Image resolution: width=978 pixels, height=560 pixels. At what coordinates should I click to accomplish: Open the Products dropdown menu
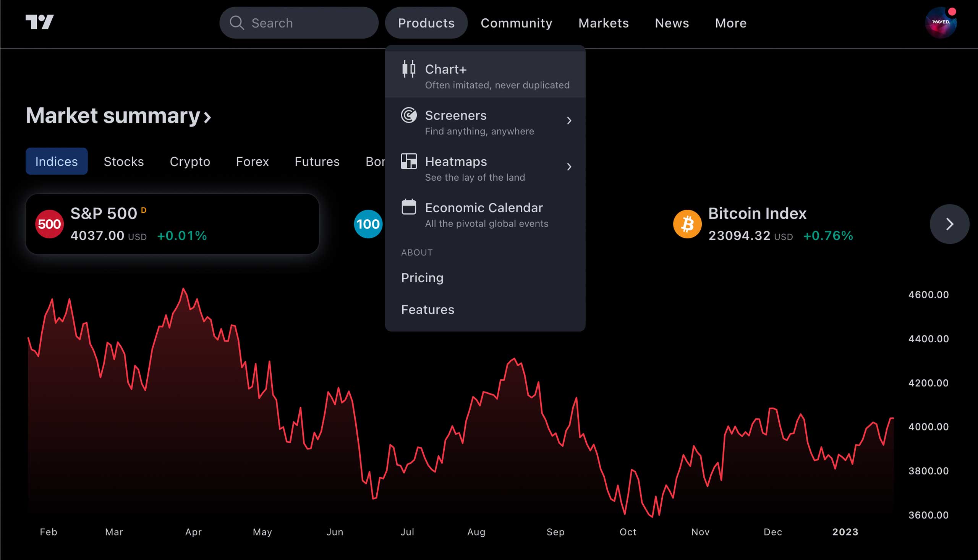[426, 23]
